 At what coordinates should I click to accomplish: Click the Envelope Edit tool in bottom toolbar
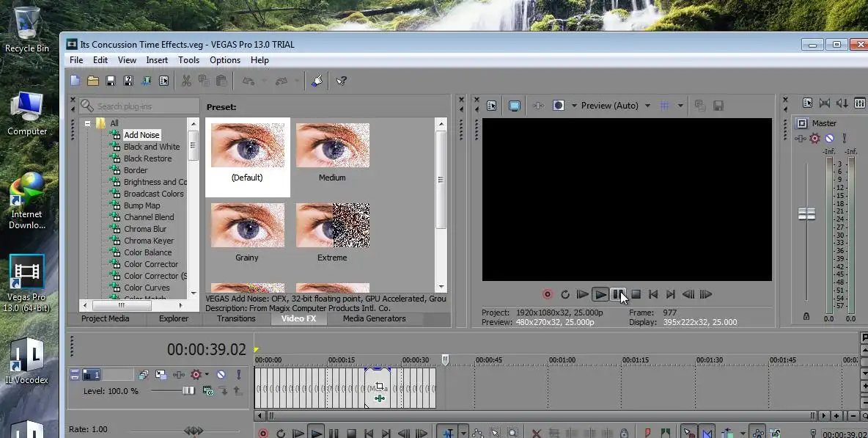point(477,434)
